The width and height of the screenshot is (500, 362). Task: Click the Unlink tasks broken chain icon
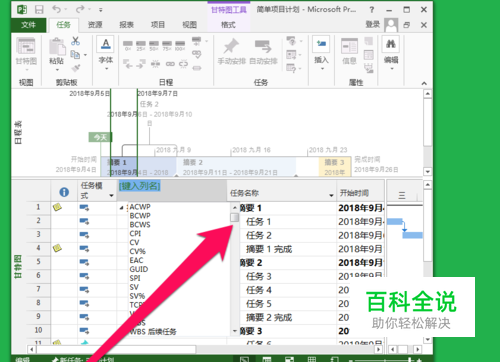(183, 64)
